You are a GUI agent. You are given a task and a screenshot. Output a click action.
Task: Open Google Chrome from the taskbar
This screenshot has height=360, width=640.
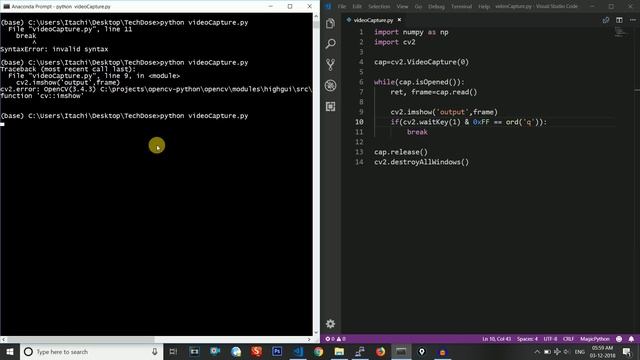point(318,351)
